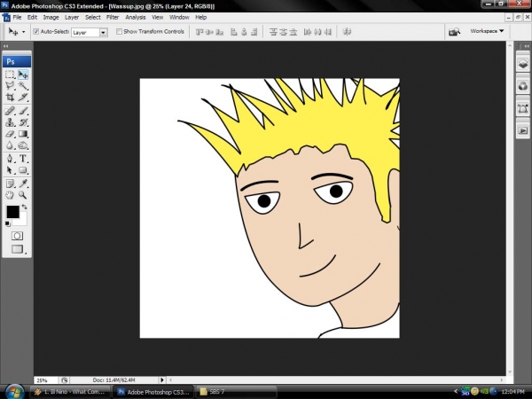Select the Zoom tool
532x399 pixels.
click(x=23, y=195)
